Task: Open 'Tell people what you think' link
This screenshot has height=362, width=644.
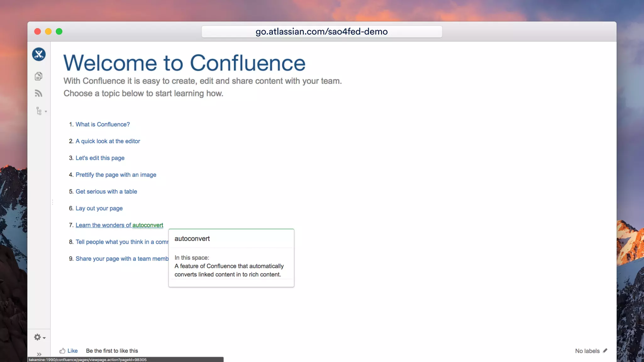Action: click(x=122, y=242)
